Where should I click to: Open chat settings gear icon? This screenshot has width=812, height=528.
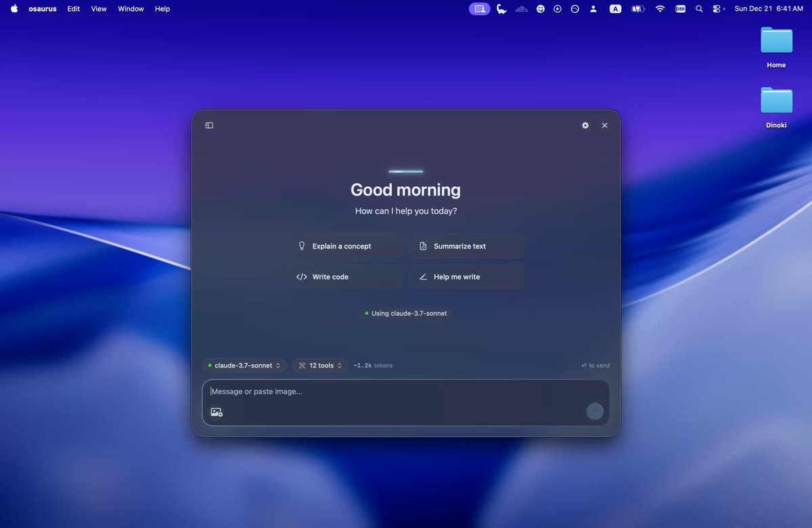pos(585,125)
